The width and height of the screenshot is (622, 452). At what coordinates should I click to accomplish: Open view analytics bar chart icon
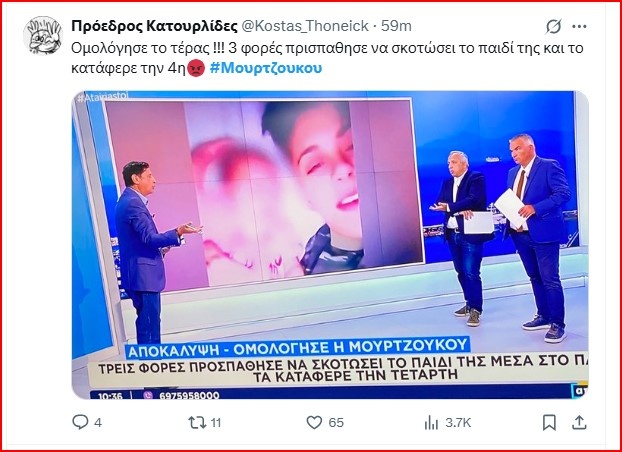[431, 423]
